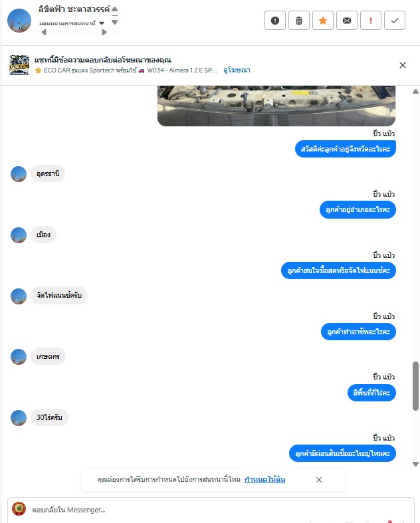Mark conversation unread with envelope icon
The image size is (420, 523).
point(347,21)
